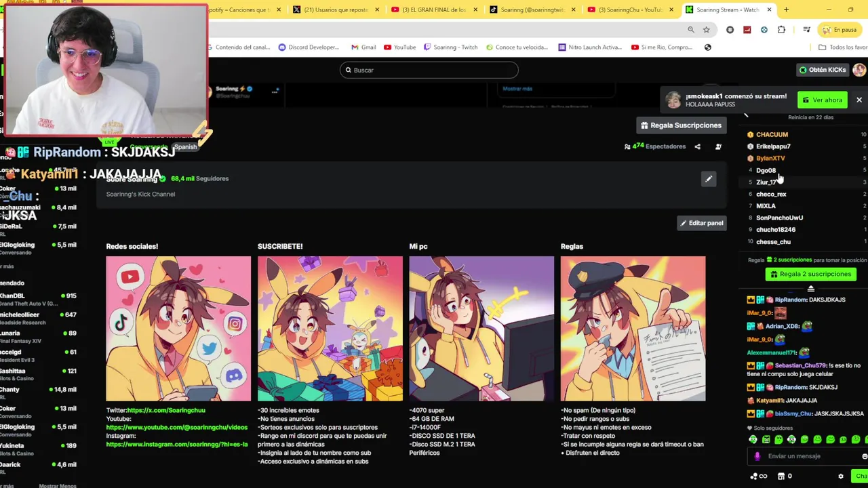Open the Nitro Launch Activa bookmark
Viewport: 868px width, 488px height.
(x=589, y=47)
